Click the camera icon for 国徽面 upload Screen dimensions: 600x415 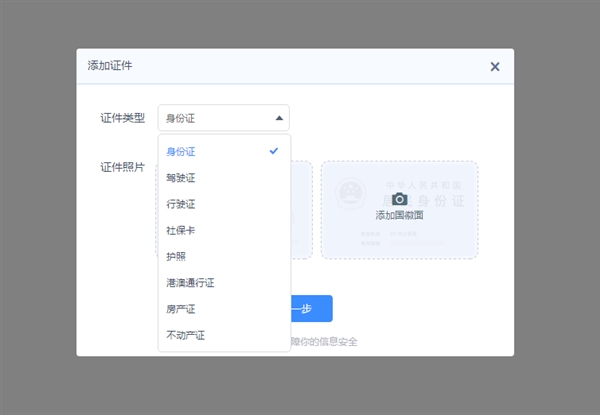[x=399, y=199]
